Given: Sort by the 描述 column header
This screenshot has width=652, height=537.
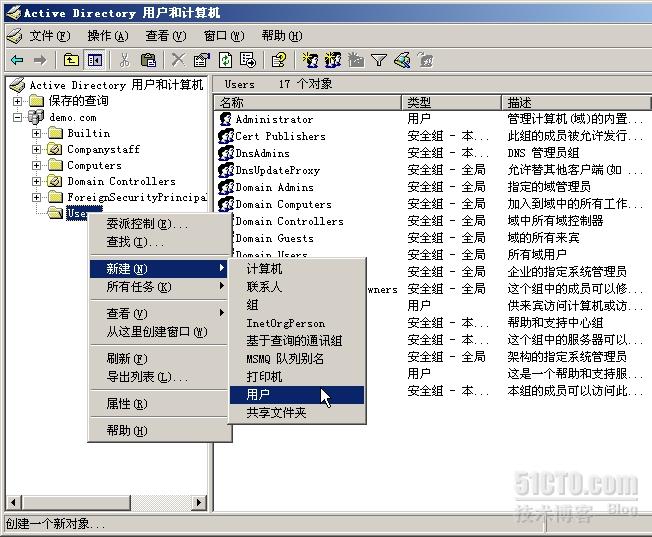Looking at the screenshot, I should pos(576,102).
